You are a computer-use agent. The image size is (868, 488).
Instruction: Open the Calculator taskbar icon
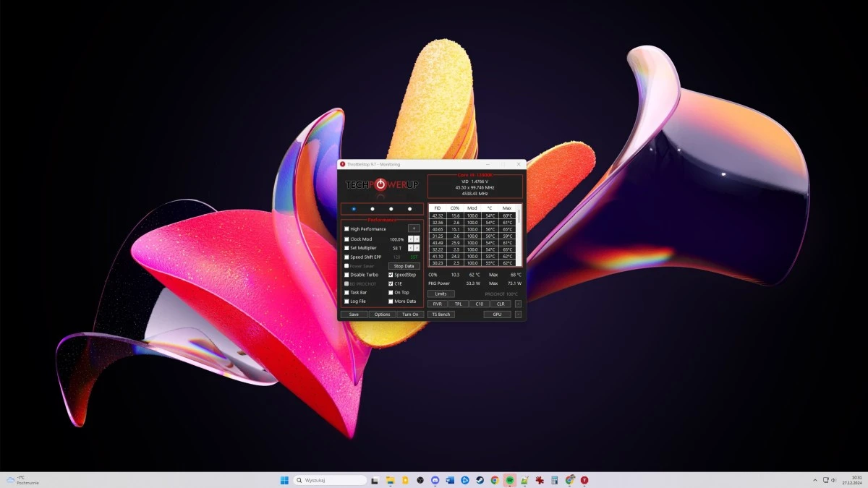(555, 480)
